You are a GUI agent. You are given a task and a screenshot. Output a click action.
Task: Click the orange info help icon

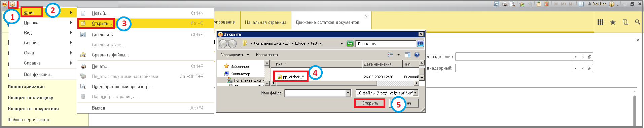click(612, 4)
